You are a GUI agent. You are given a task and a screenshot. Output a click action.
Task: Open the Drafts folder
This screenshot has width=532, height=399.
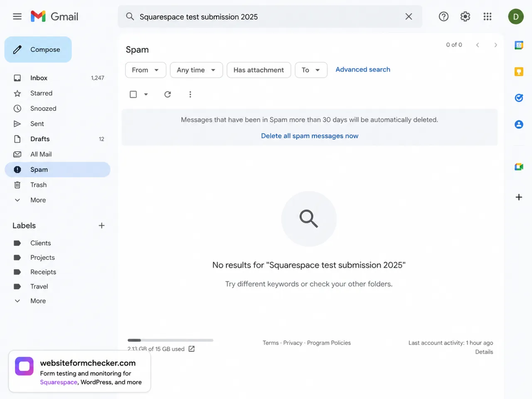coord(57,139)
